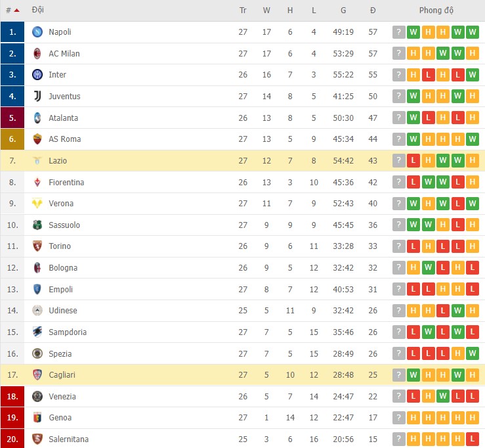Click the Fiorentina club crest

click(x=37, y=182)
